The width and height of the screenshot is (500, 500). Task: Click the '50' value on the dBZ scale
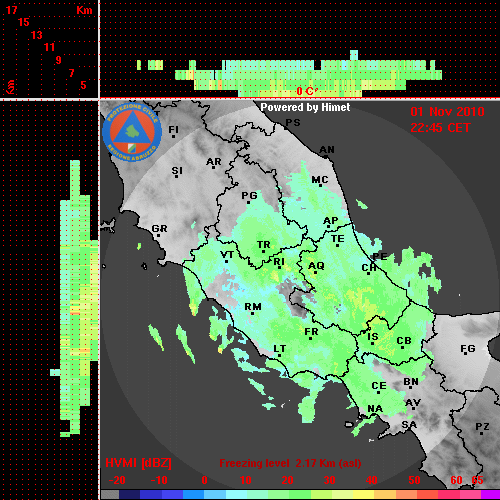coord(414,480)
